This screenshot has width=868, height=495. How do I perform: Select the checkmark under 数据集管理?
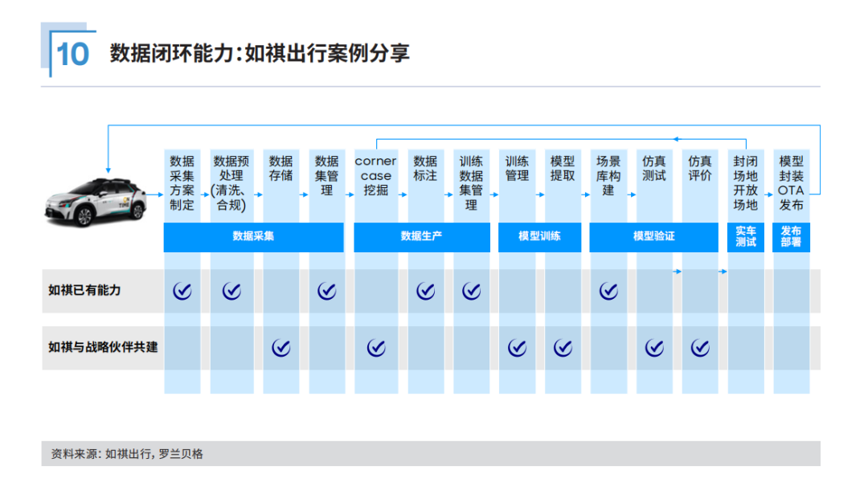click(x=326, y=291)
